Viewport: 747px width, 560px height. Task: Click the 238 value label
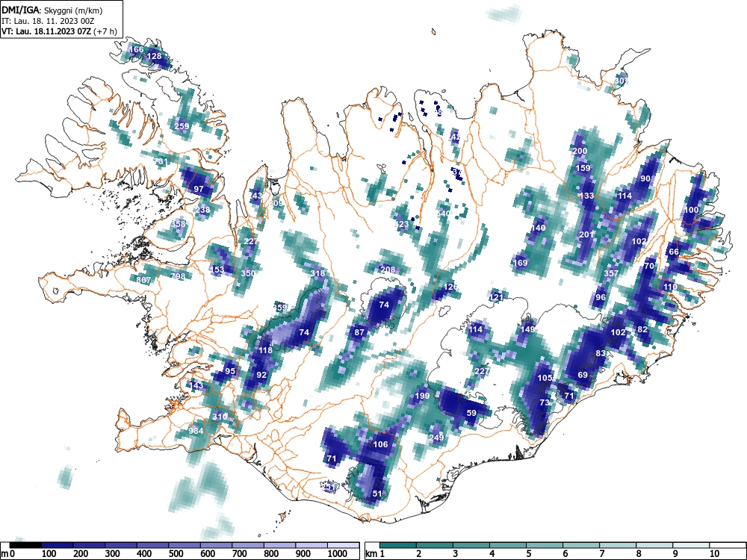tap(203, 210)
